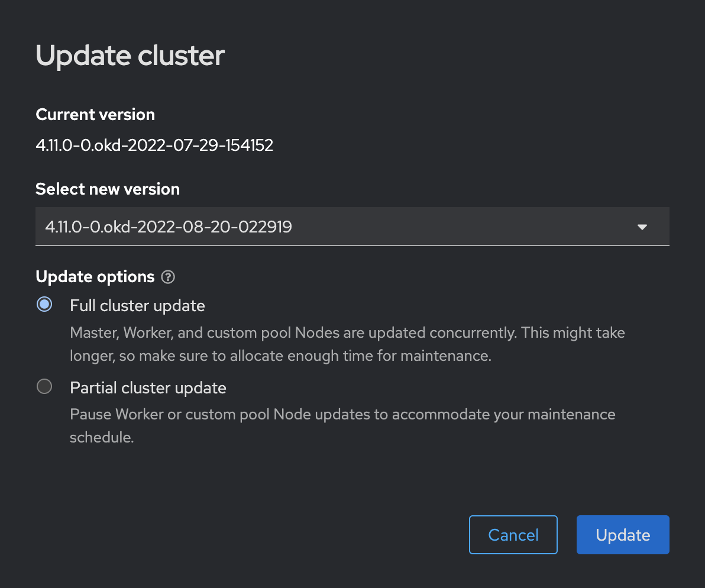Click the "Update options" section label
The image size is (705, 588).
pyautogui.click(x=95, y=277)
